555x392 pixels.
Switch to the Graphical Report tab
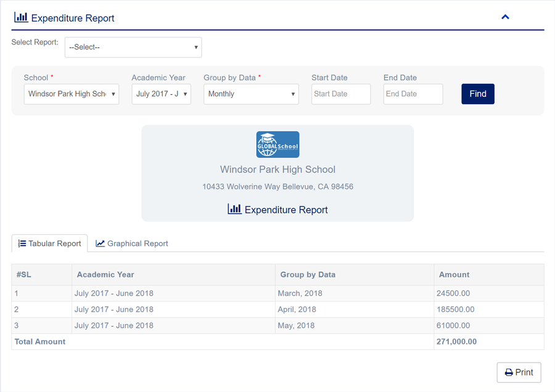132,243
